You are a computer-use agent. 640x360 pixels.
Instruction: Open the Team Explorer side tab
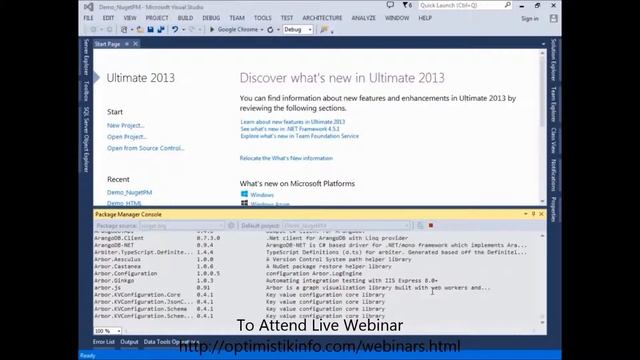tap(553, 104)
